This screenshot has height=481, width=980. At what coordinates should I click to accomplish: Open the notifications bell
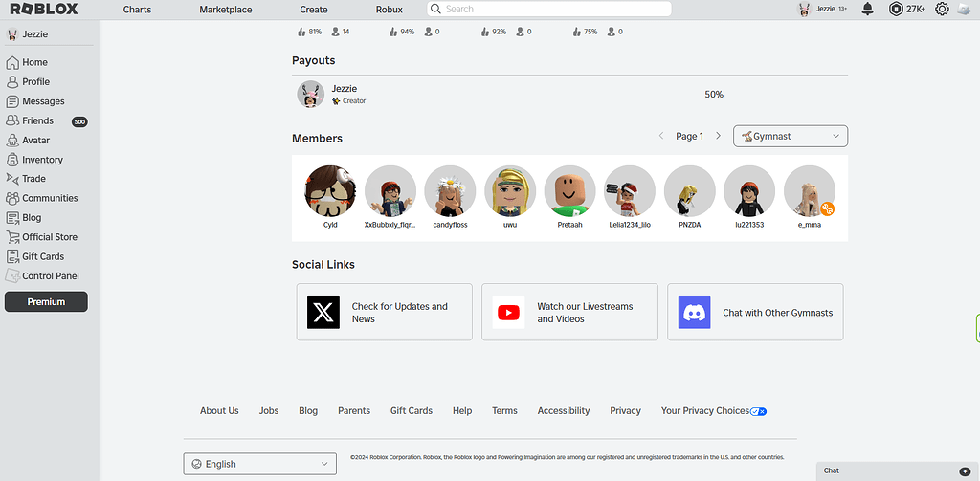coord(867,9)
